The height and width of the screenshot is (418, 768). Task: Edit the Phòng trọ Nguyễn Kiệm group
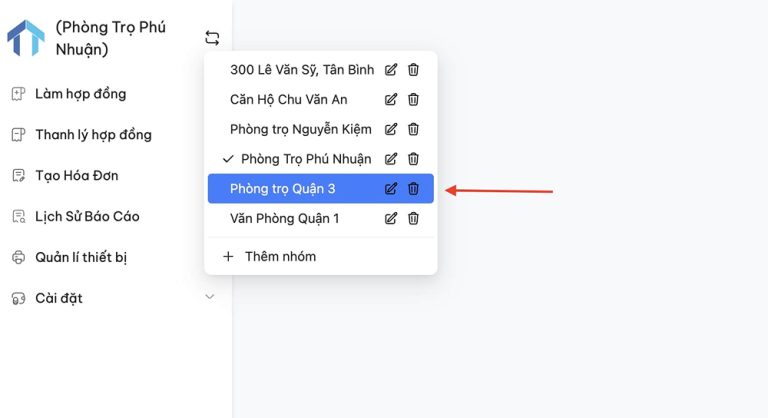[x=391, y=129]
